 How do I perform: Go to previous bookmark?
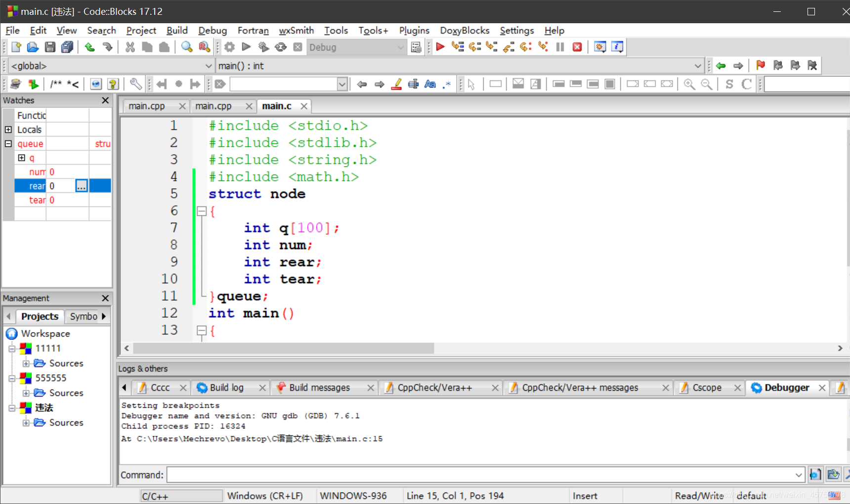[778, 65]
